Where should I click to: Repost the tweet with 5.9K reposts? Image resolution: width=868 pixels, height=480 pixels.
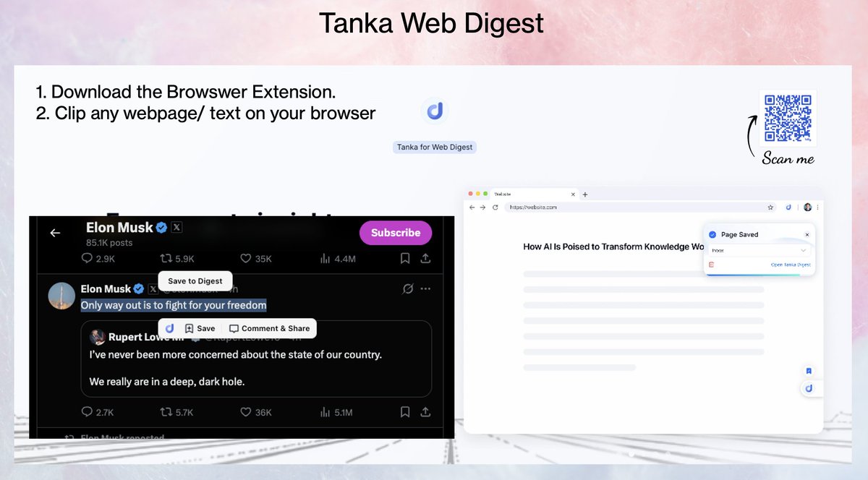pos(176,258)
